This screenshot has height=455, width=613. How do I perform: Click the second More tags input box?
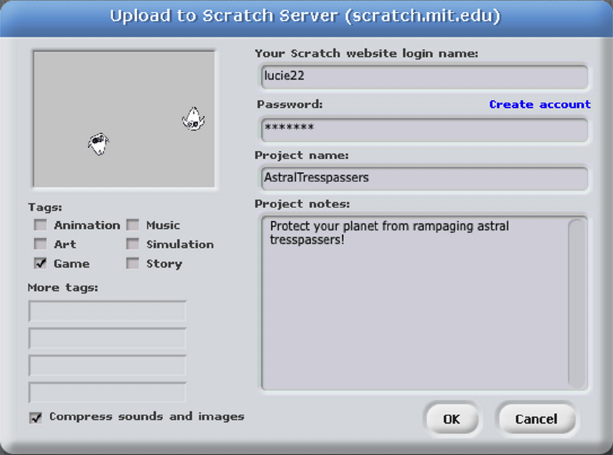click(107, 339)
